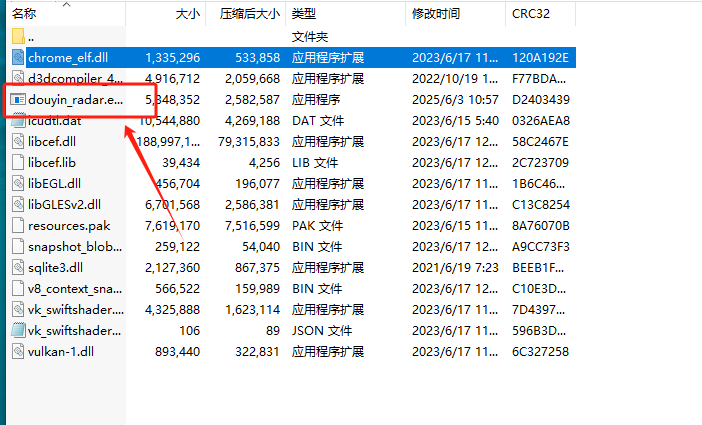Toggle sort direction arrow above 名称
This screenshot has width=702, height=425.
point(67,4)
